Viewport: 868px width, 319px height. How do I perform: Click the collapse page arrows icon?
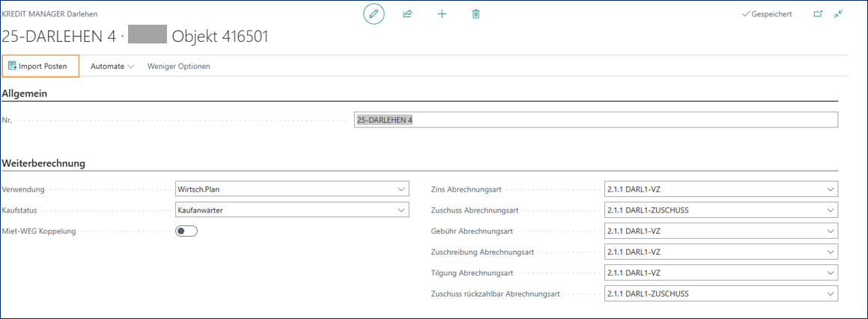tap(838, 14)
